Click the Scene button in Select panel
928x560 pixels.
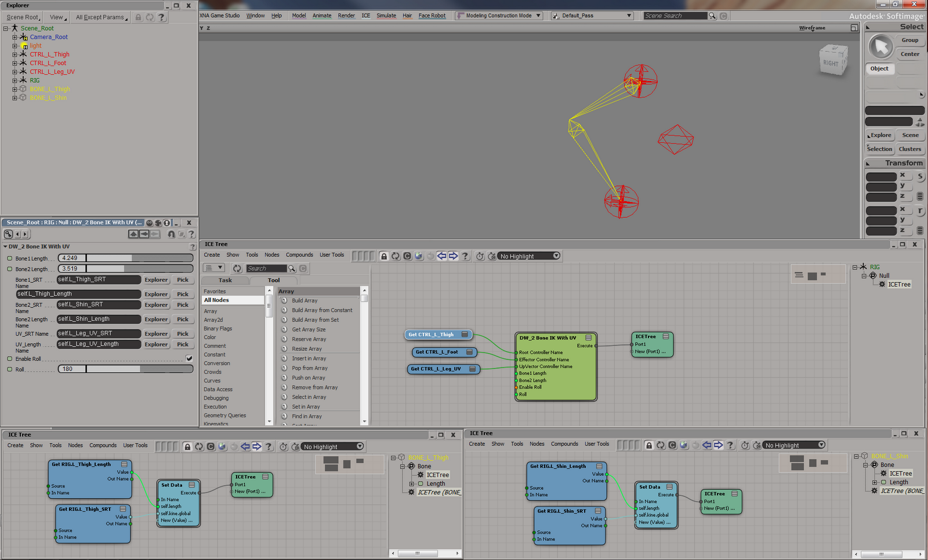[911, 135]
